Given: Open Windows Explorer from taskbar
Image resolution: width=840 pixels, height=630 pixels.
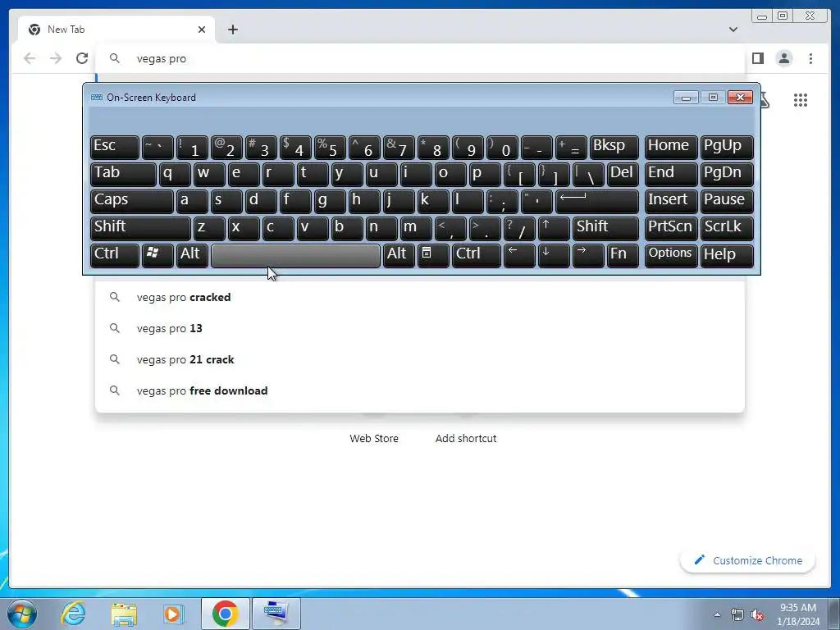Looking at the screenshot, I should coord(124,614).
